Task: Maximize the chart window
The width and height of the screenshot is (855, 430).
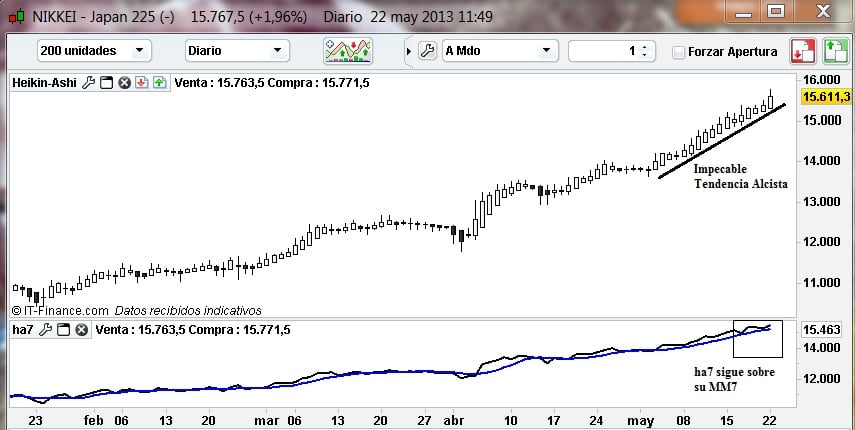Action: click(x=776, y=11)
